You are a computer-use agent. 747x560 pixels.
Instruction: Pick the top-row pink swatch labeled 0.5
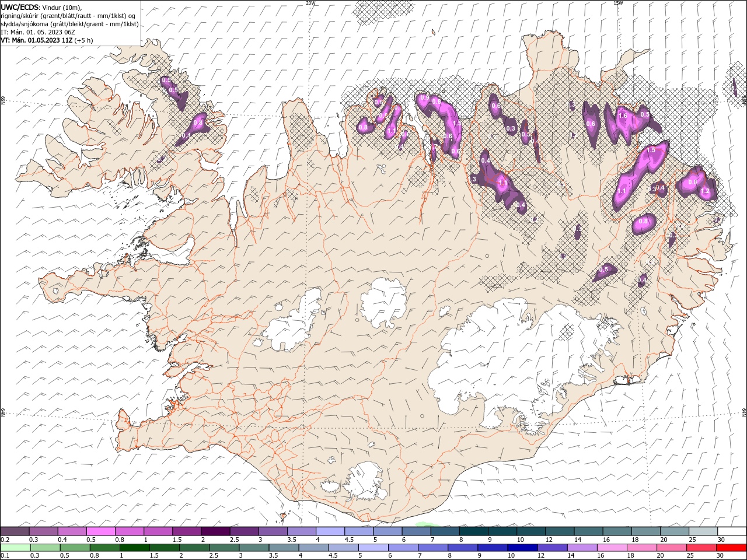(x=101, y=531)
